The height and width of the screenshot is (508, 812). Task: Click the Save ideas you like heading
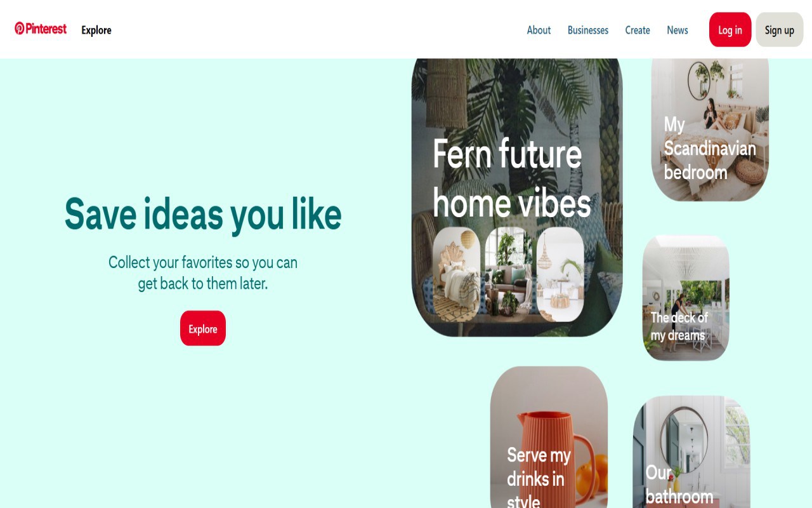point(203,214)
